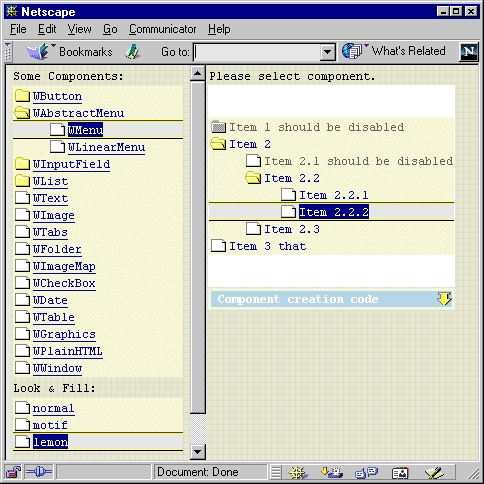Open the Communicator menu
The height and width of the screenshot is (484, 484).
tap(163, 29)
